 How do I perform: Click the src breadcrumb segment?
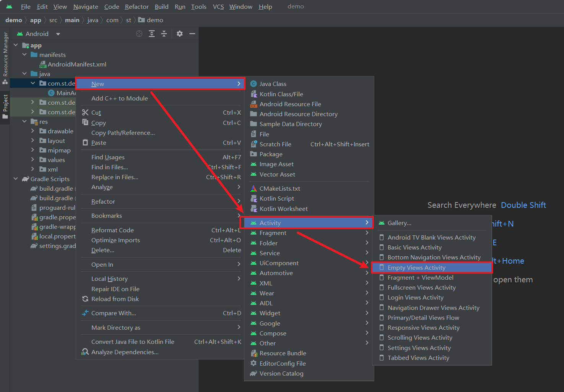pyautogui.click(x=53, y=20)
